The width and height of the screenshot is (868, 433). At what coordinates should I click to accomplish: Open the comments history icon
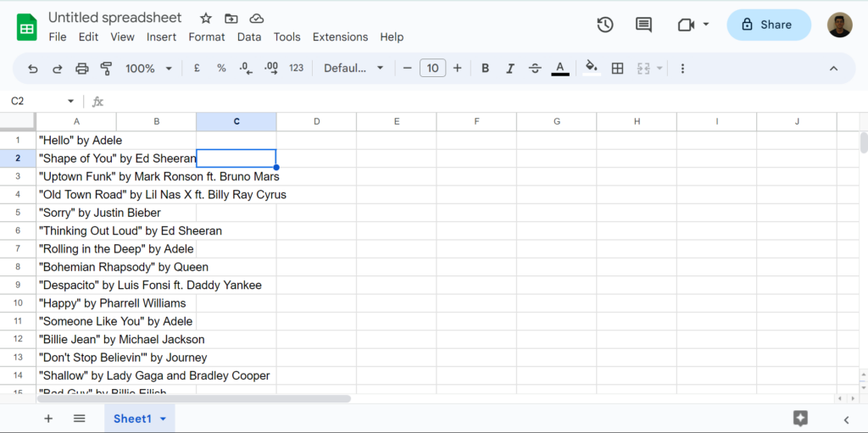[643, 25]
